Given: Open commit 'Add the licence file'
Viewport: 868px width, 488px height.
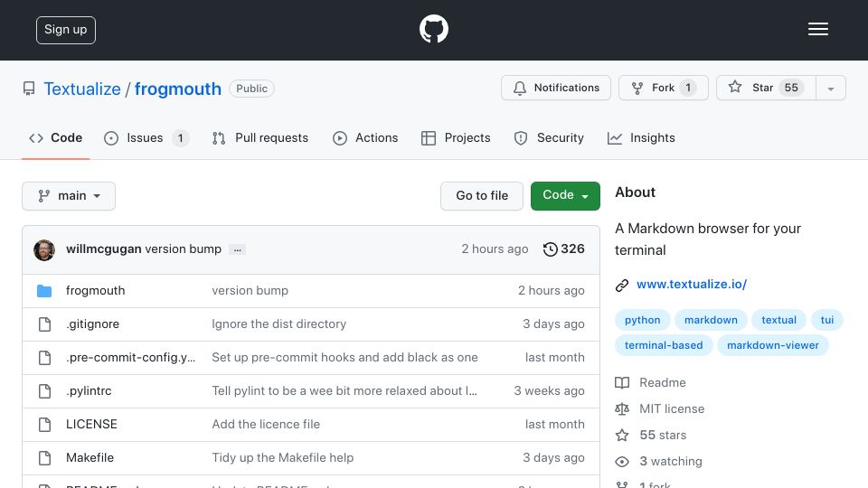Looking at the screenshot, I should point(266,425).
